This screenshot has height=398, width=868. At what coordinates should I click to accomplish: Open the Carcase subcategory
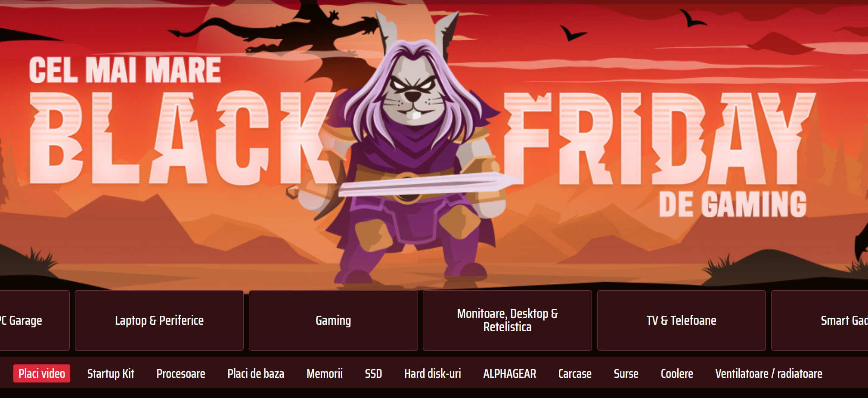(575, 373)
